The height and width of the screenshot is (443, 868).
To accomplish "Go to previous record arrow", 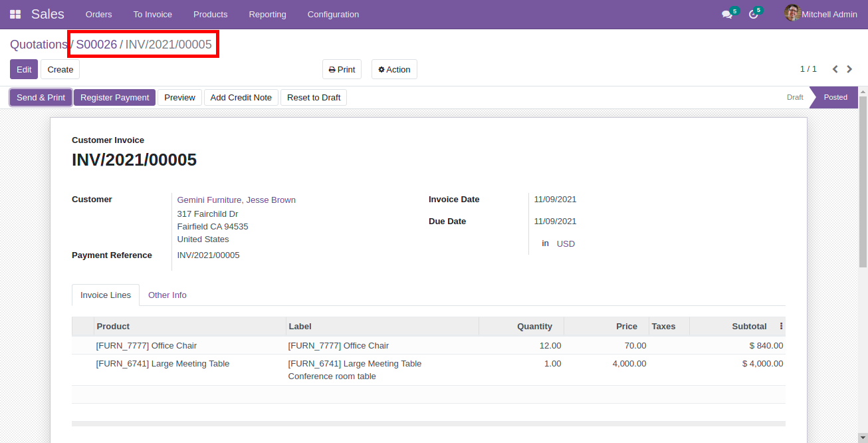I will click(835, 69).
